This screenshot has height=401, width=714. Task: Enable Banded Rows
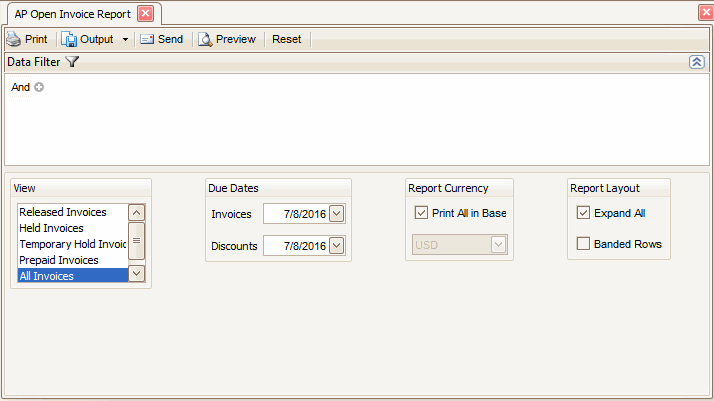(x=583, y=244)
